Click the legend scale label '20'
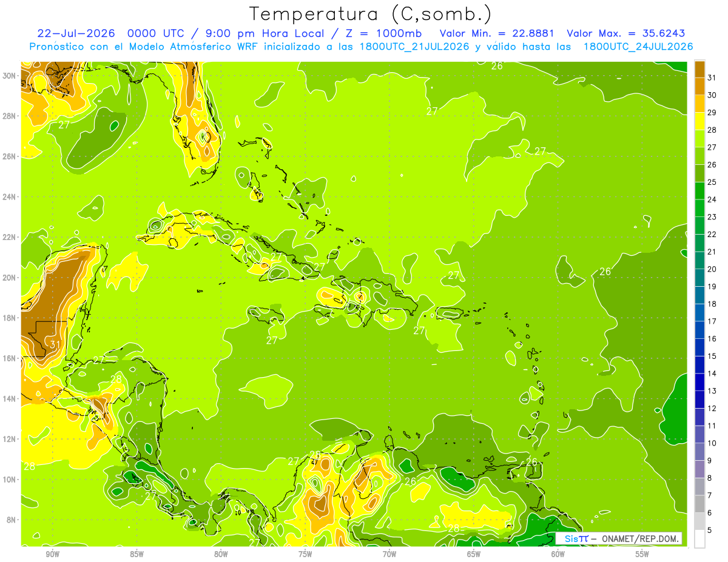Viewport: 728px width, 562px height. click(712, 269)
